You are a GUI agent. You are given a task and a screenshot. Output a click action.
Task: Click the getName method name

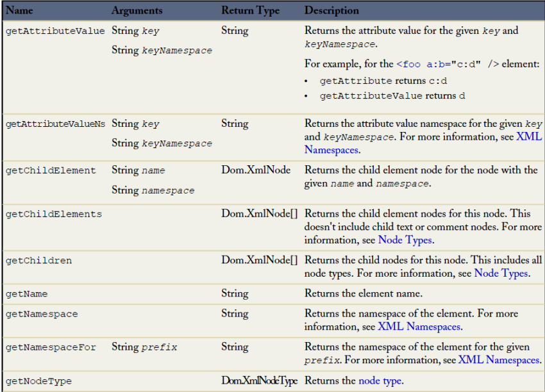click(26, 294)
